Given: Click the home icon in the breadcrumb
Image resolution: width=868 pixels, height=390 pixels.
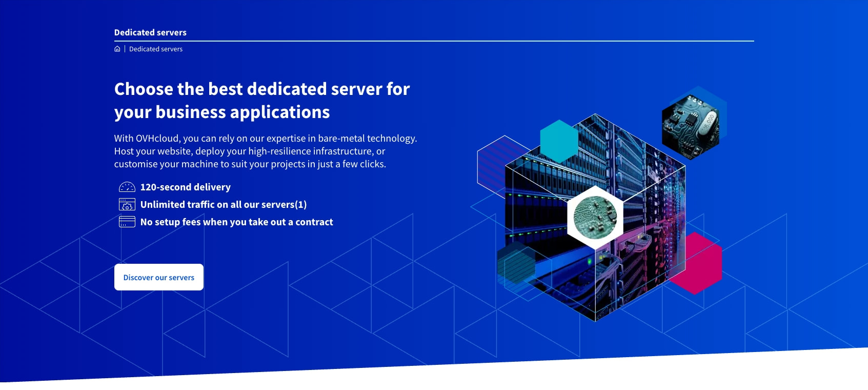Looking at the screenshot, I should [x=117, y=49].
